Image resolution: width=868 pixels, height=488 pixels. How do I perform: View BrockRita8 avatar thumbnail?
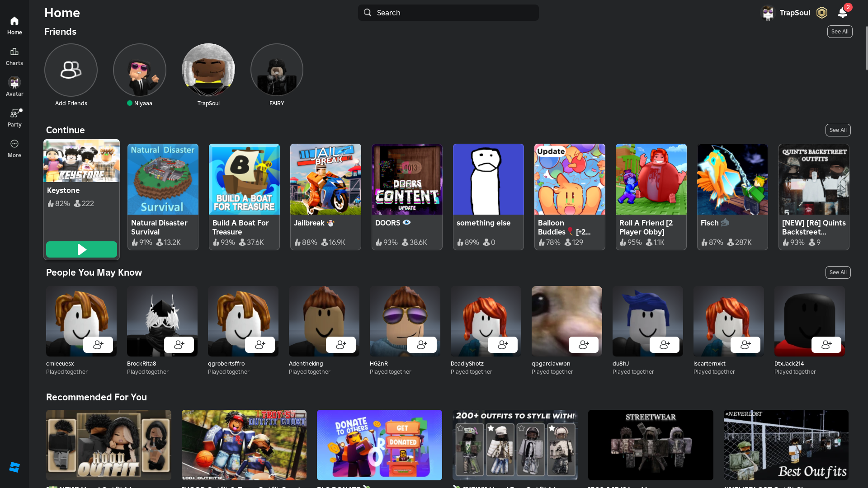click(162, 321)
